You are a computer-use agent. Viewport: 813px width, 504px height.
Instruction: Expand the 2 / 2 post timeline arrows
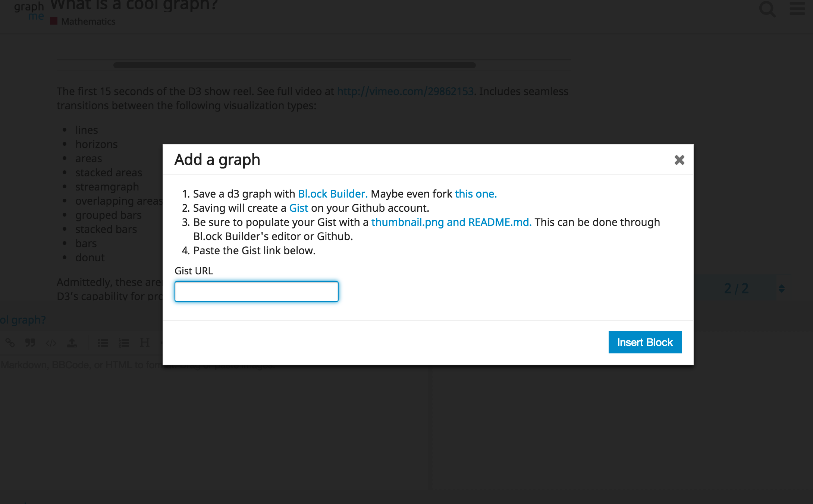point(782,289)
